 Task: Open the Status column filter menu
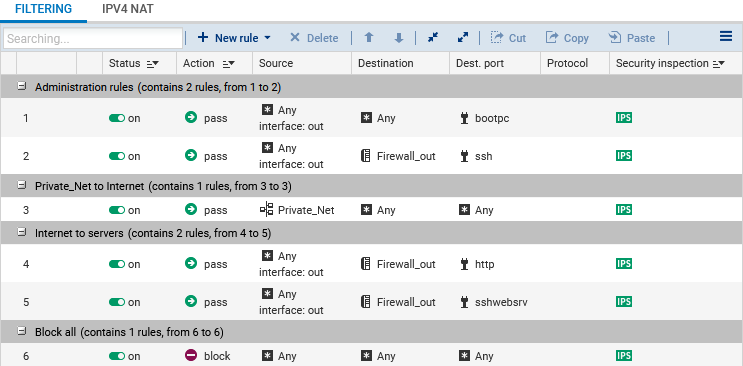(x=153, y=64)
